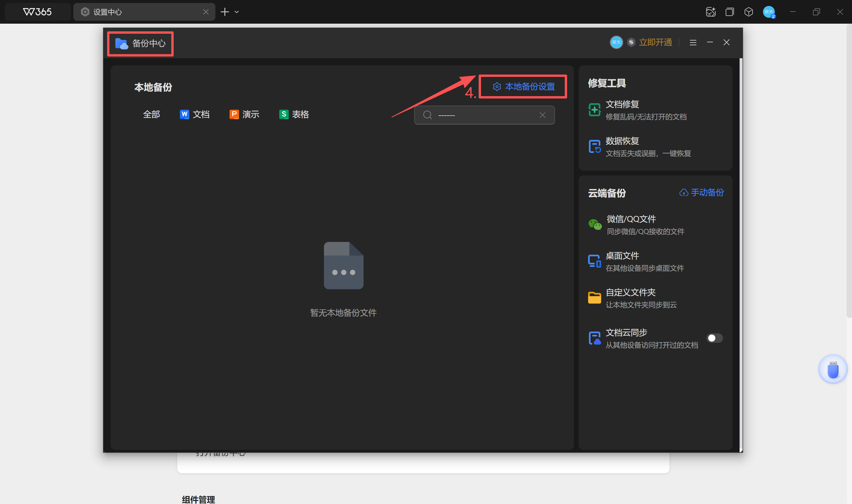Clear the search box with X
This screenshot has height=504, width=852.
pyautogui.click(x=543, y=115)
